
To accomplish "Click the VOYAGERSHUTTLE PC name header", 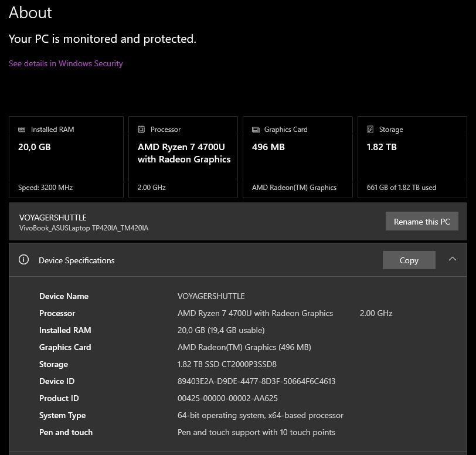I will point(53,218).
